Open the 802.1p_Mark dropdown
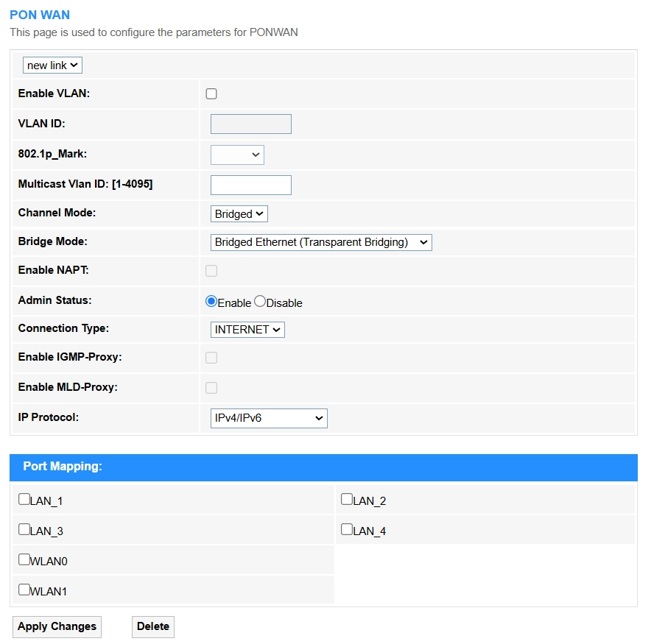 [237, 155]
